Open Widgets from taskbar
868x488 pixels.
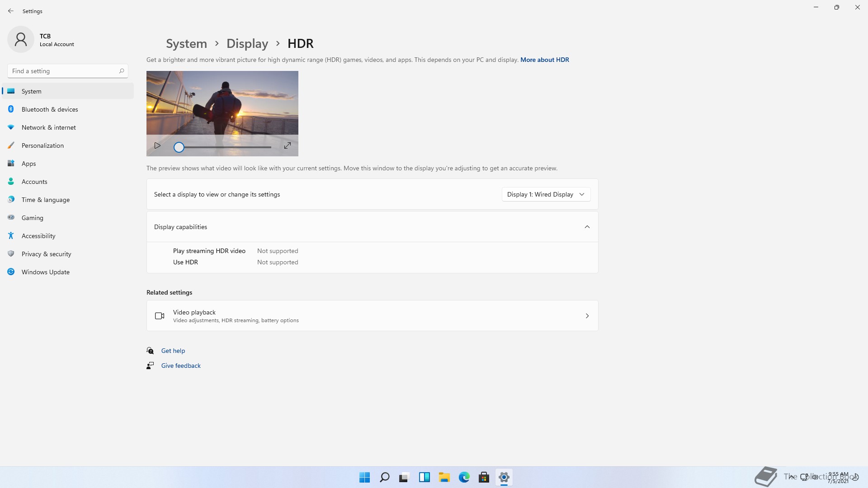(424, 477)
